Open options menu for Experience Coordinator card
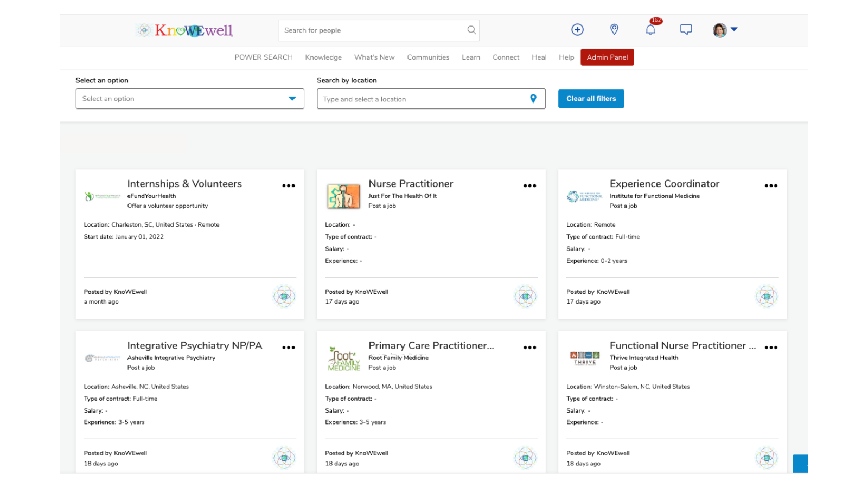This screenshot has width=868, height=488. [771, 185]
